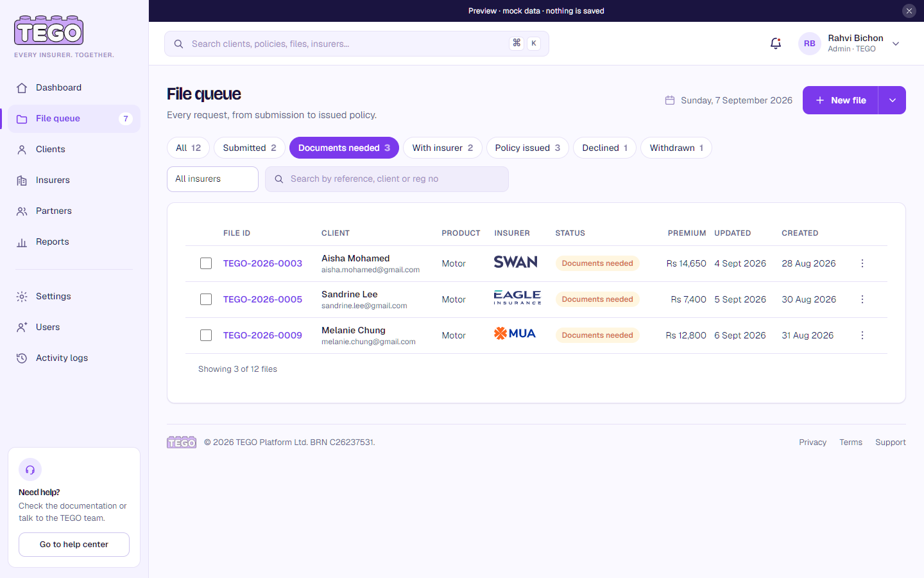Open row actions for TEGO-2026-0003
924x578 pixels.
862,263
